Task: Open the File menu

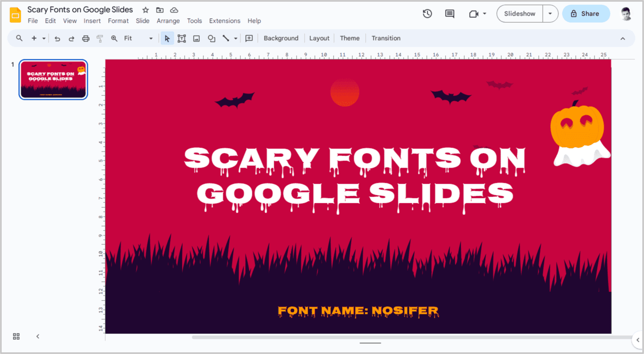Action: click(33, 21)
